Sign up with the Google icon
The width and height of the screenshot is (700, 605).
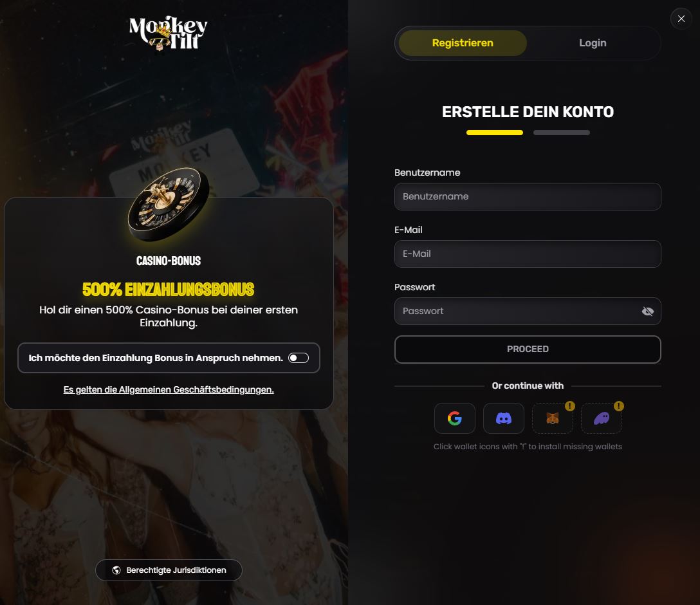tap(454, 418)
